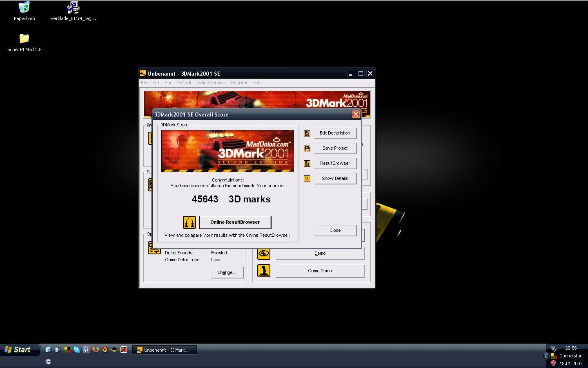Viewport: 588px width, 368px height.
Task: Click the Congratulations! message text
Action: tap(228, 180)
